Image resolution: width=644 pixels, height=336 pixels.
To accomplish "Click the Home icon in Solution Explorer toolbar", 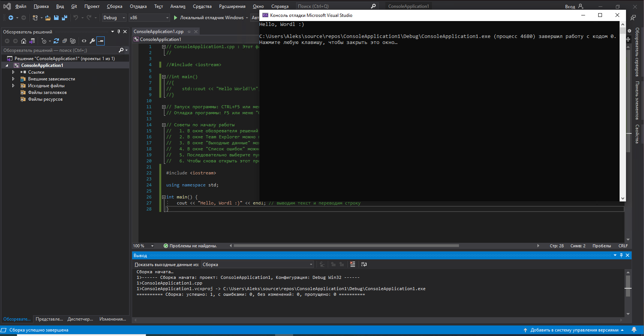I will pyautogui.click(x=24, y=41).
